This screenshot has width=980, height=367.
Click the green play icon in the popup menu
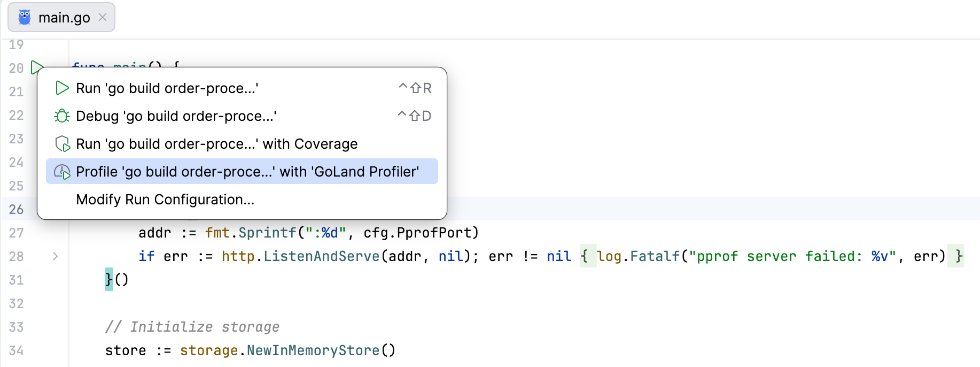[x=62, y=88]
